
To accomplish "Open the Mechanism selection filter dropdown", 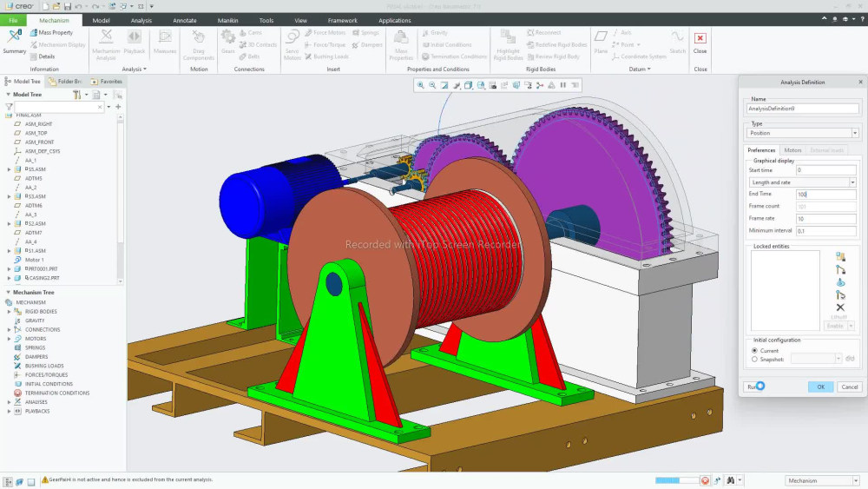I will [x=822, y=480].
